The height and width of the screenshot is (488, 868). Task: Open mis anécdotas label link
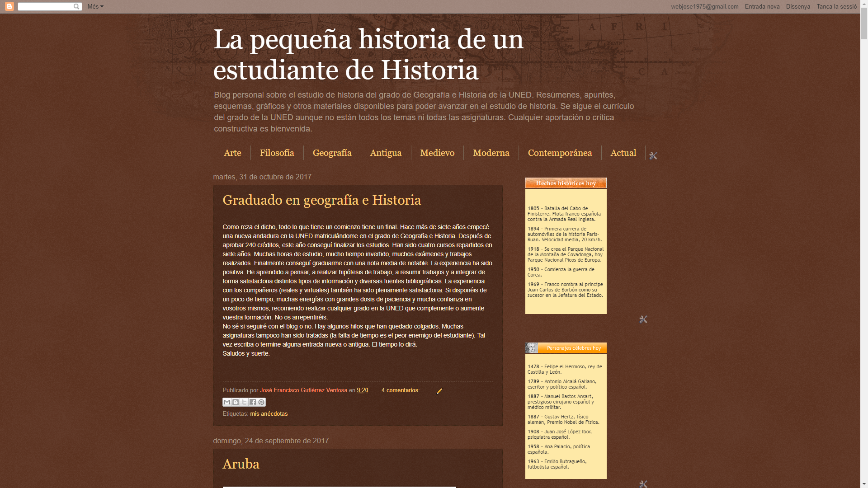269,414
